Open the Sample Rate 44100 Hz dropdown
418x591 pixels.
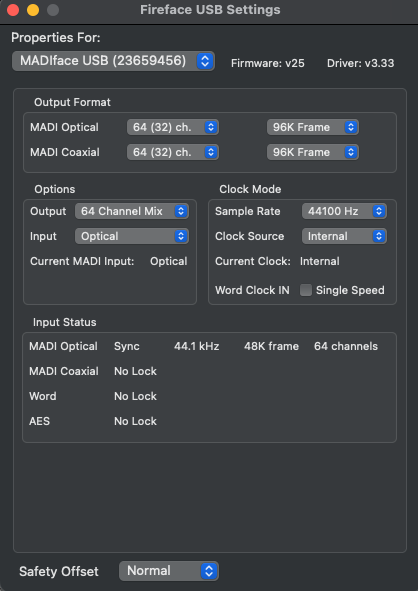point(344,211)
